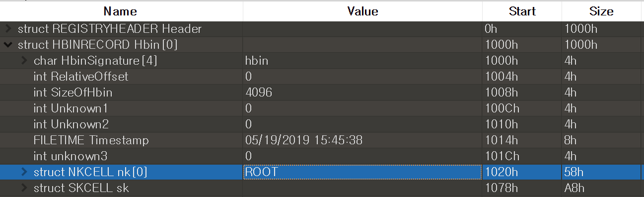This screenshot has height=197, width=644.
Task: Expand struct SKCELL sk node
Action: (x=24, y=188)
